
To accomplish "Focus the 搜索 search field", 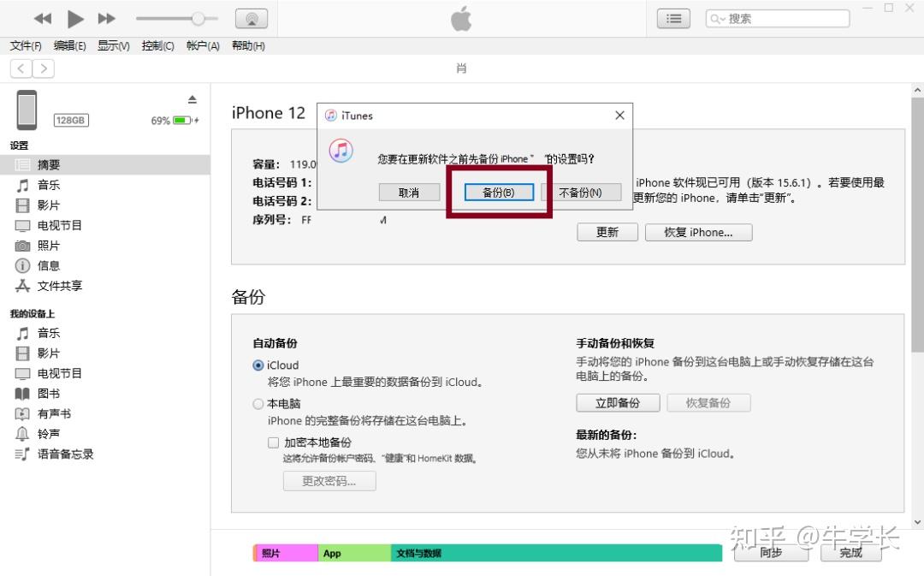I will [x=778, y=19].
